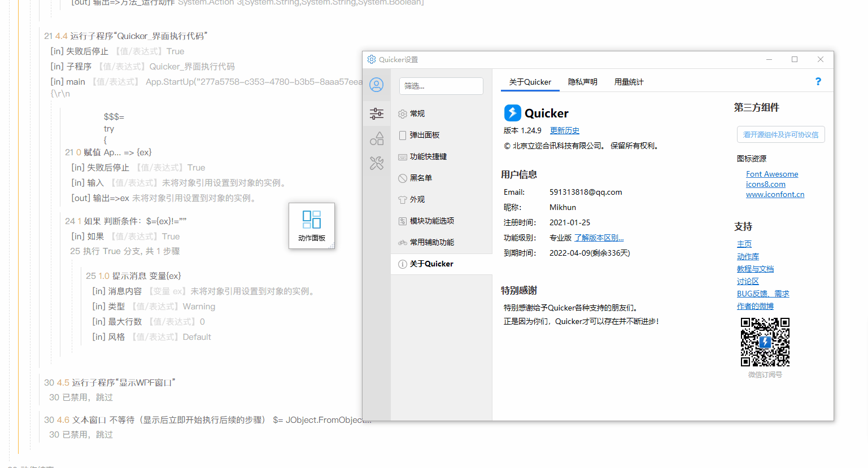Click the shapes/extensions icon in the sidebar
This screenshot has height=468, width=868.
click(377, 138)
